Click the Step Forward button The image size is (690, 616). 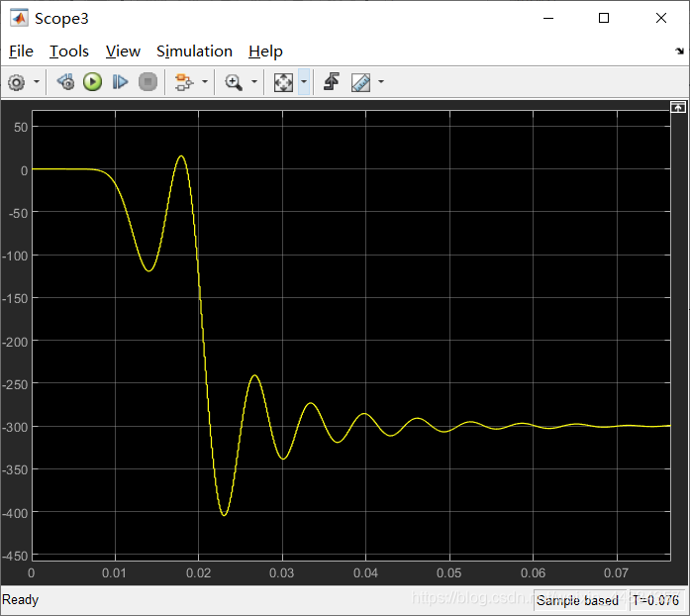point(120,82)
